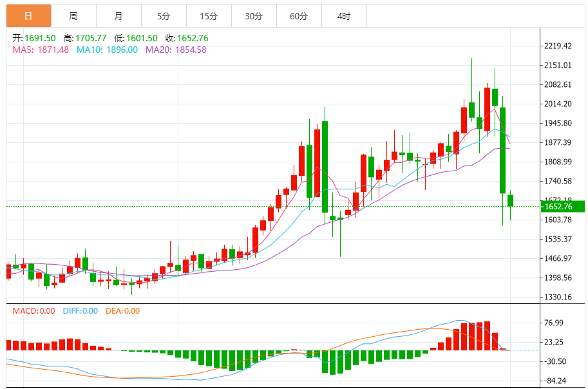Open the 4时 timeframe tab

click(x=344, y=16)
